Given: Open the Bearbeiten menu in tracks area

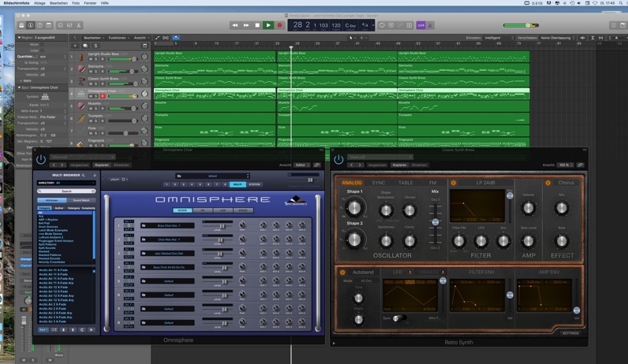Looking at the screenshot, I should coord(94,38).
